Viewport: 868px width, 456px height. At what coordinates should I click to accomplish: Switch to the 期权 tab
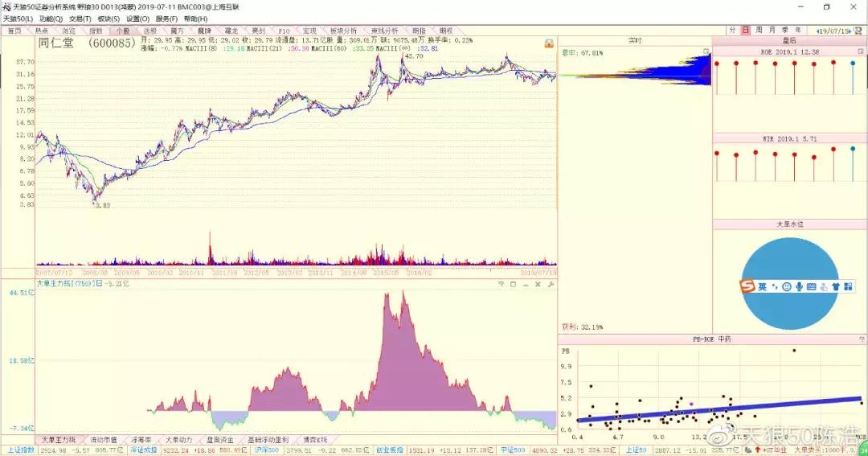point(445,31)
